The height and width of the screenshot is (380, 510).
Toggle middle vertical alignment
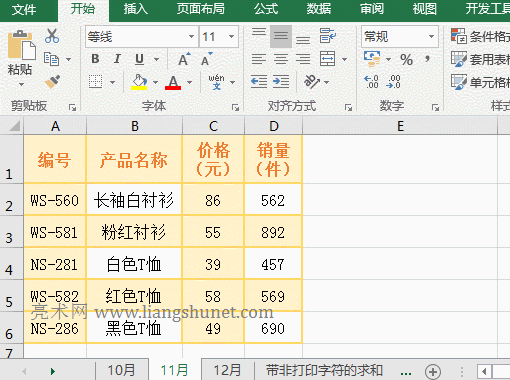[281, 36]
